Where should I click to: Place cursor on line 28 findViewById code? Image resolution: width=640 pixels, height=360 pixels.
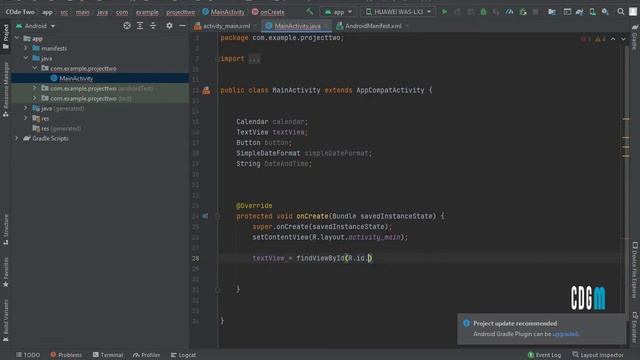[x=312, y=258]
